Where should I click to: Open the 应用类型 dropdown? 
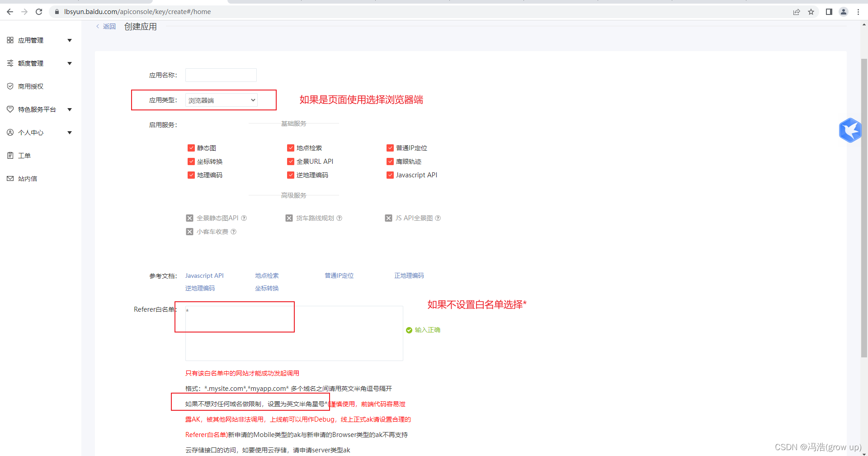(222, 100)
